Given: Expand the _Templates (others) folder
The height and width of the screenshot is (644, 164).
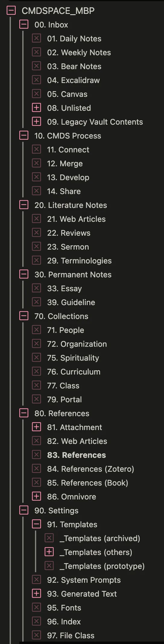Looking at the screenshot, I should point(49,552).
